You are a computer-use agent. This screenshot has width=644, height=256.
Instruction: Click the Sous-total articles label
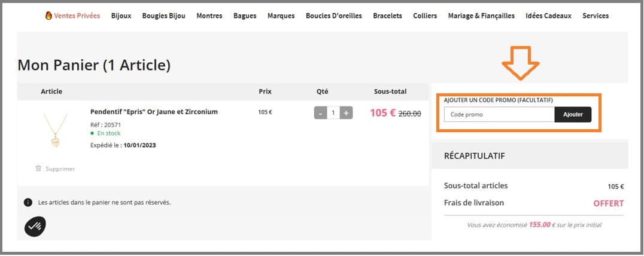(476, 185)
